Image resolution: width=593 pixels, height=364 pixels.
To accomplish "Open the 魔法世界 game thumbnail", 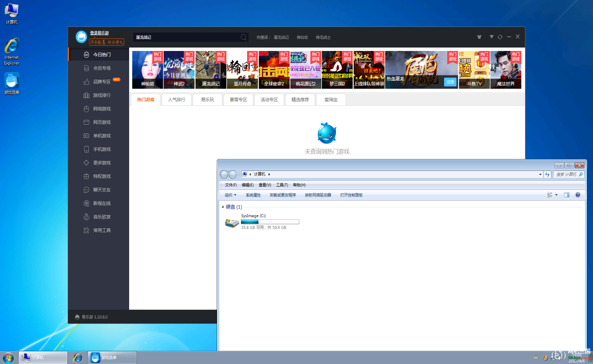I will click(x=506, y=70).
